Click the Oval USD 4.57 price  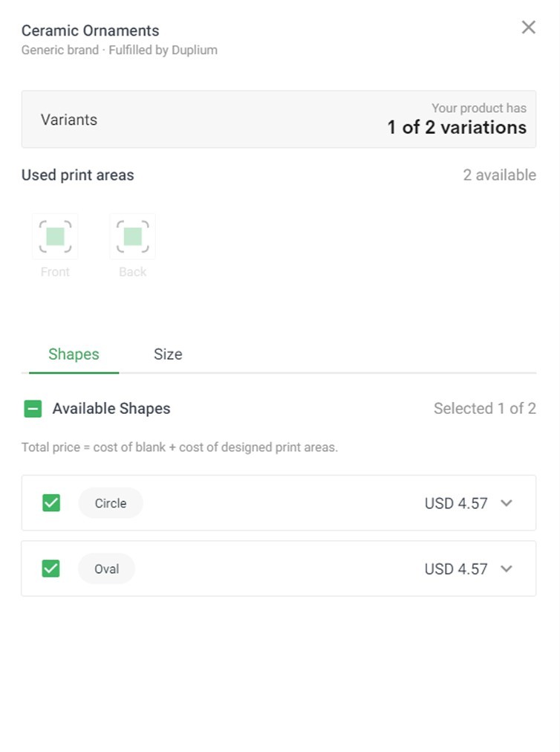(x=456, y=569)
